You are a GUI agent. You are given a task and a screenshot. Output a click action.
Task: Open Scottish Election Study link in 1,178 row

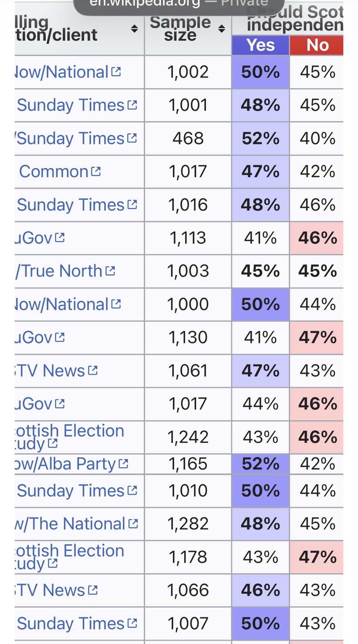[69, 551]
